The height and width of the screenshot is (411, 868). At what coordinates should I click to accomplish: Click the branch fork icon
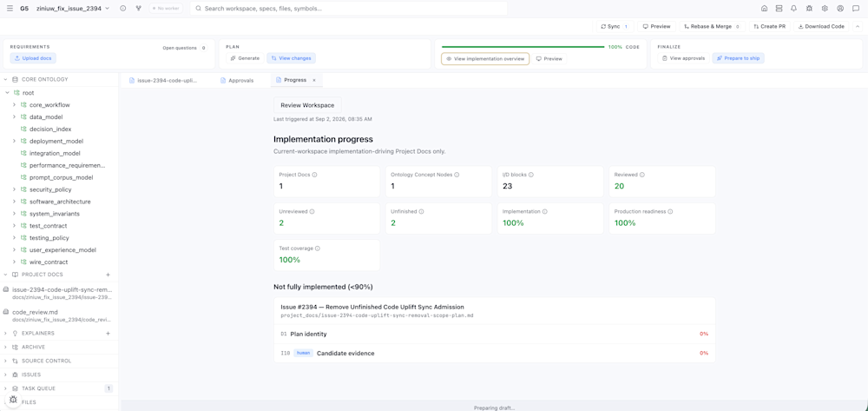click(138, 9)
